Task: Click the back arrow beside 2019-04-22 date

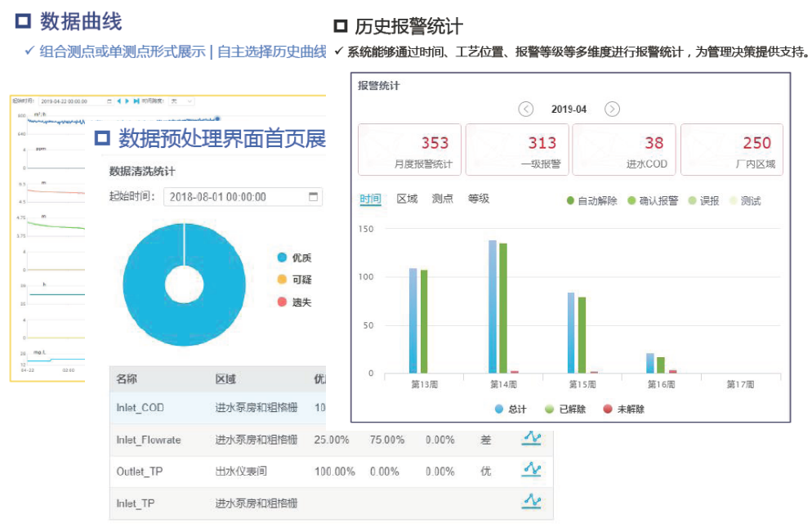Action: [x=119, y=101]
